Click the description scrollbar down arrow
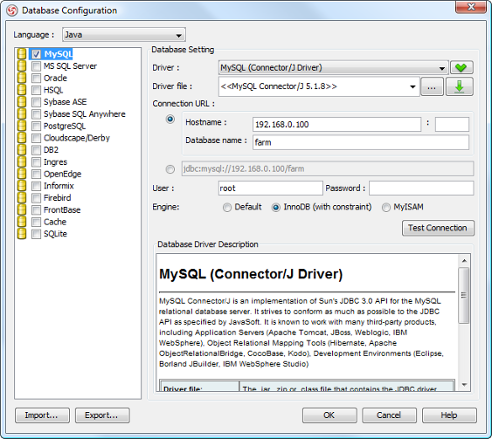 pos(464,385)
